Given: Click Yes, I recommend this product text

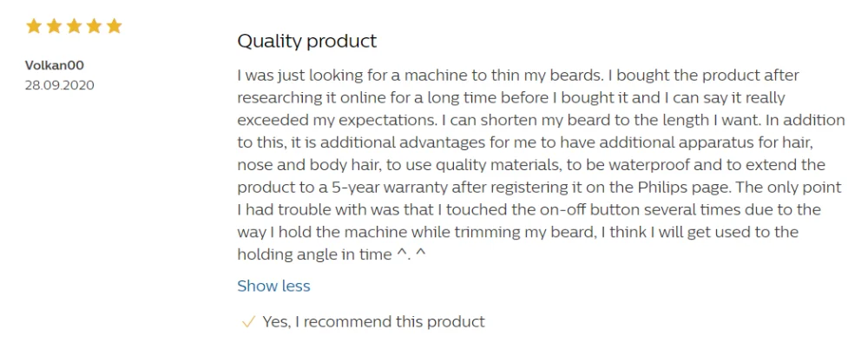Looking at the screenshot, I should (373, 321).
